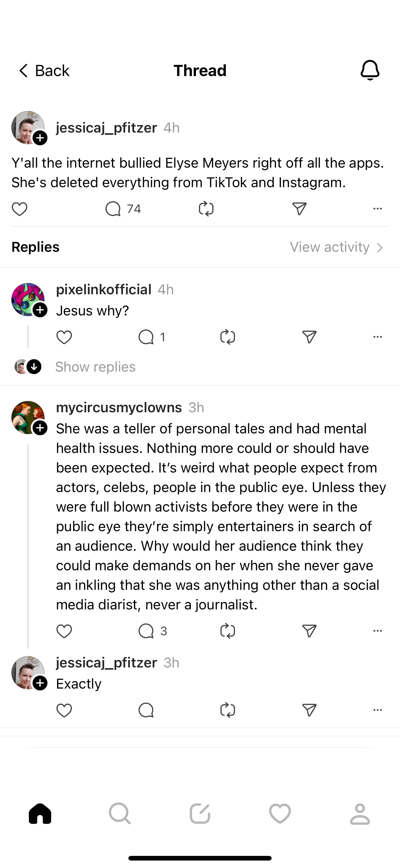Follow mycircusmyclowns via avatar plus badge
This screenshot has height=868, width=400.
(40, 428)
